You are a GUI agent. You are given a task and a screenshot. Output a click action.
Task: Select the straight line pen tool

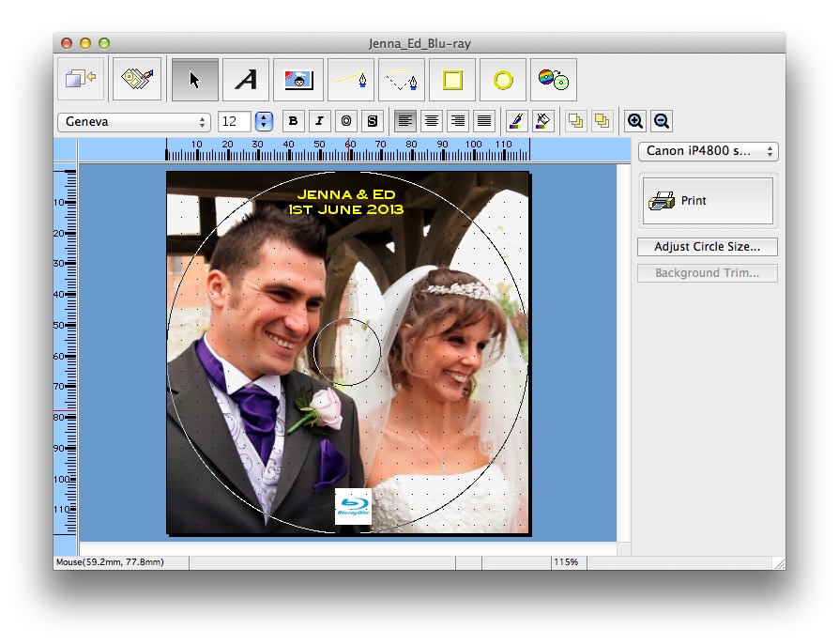click(351, 81)
